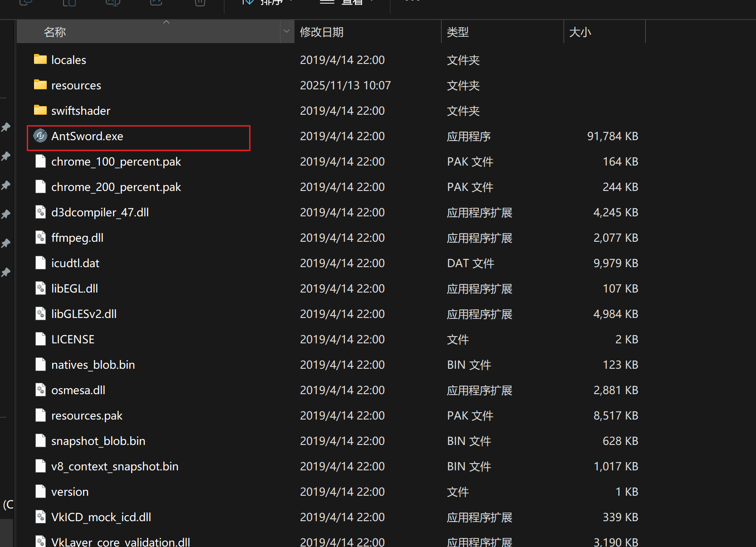Viewport: 756px width, 547px height.
Task: Click the 339 KB size value
Action: [x=620, y=517]
